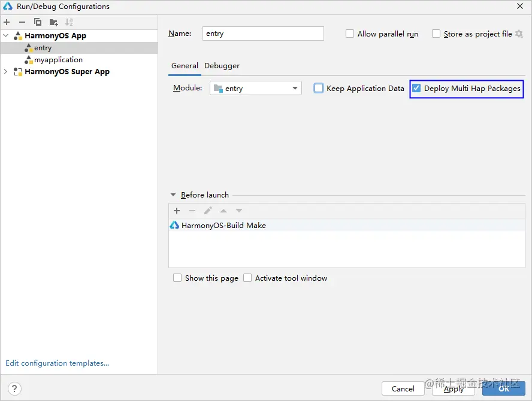Switch to the General tab

click(x=185, y=66)
